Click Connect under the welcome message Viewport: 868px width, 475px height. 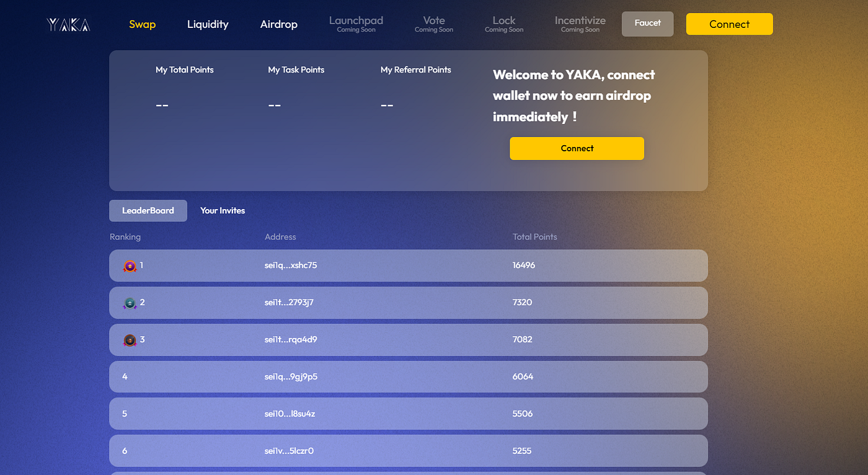[x=577, y=148]
